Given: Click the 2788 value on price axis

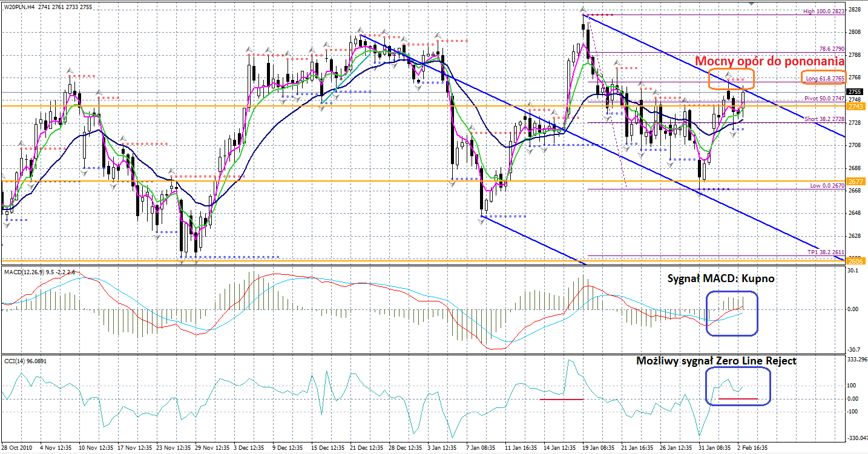Looking at the screenshot, I should [855, 55].
